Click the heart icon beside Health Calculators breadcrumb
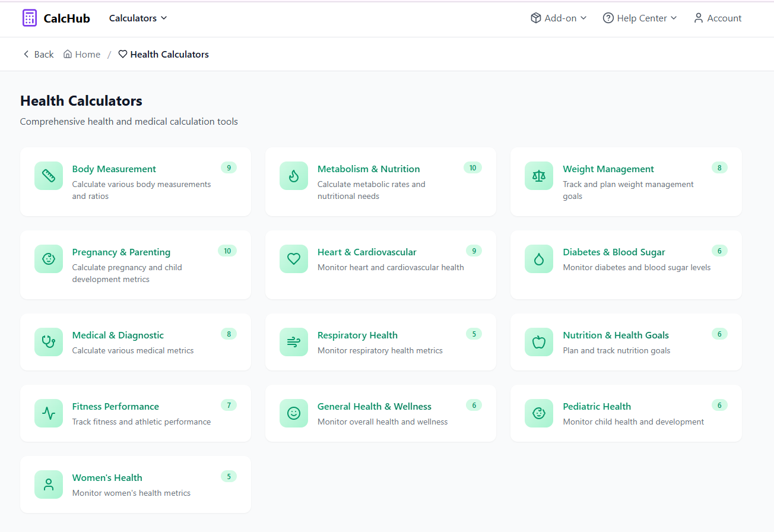 click(x=123, y=54)
